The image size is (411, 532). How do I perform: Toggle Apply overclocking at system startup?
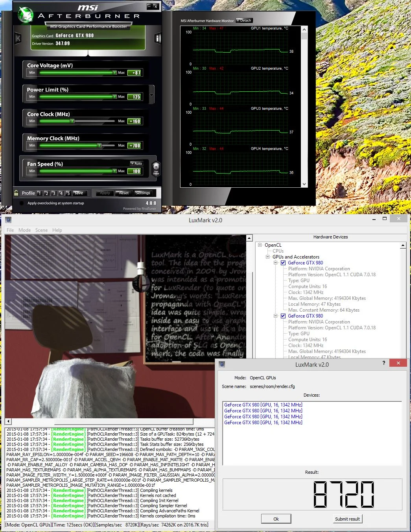[x=22, y=203]
